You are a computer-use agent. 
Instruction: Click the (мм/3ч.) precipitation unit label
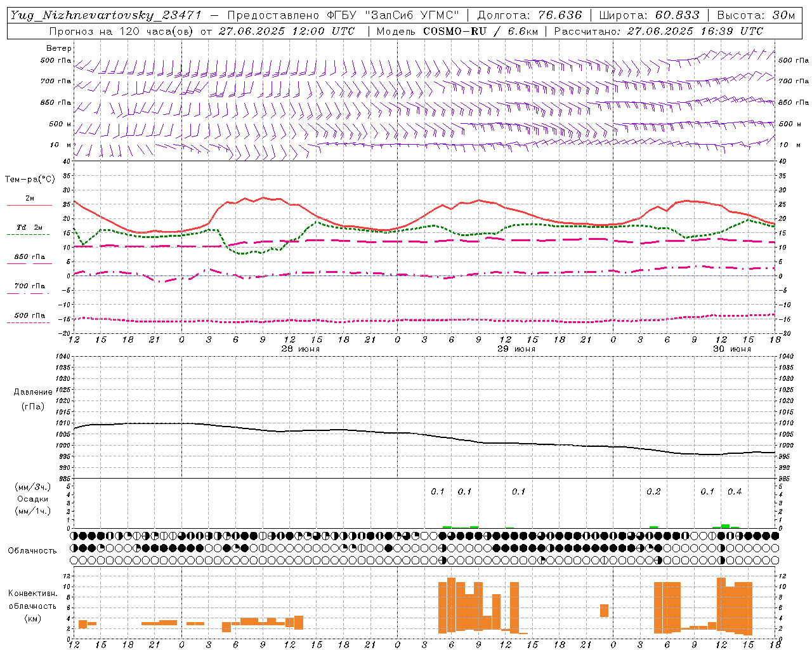(x=33, y=487)
